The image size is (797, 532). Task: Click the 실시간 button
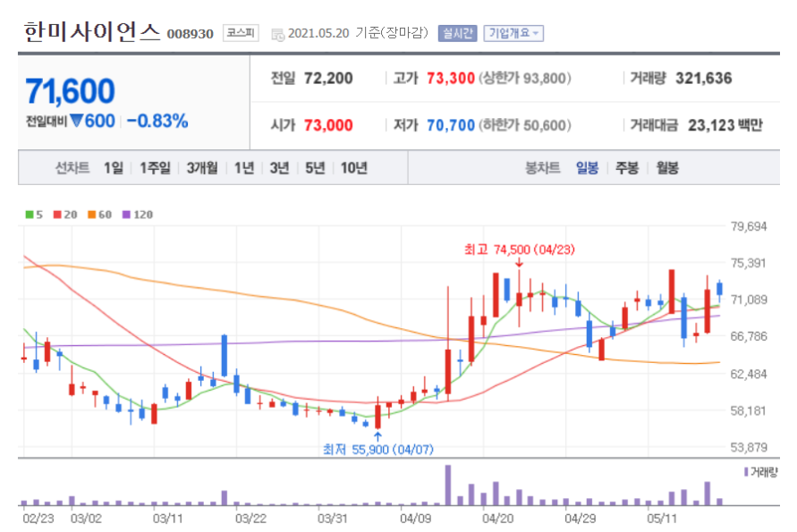pyautogui.click(x=457, y=33)
